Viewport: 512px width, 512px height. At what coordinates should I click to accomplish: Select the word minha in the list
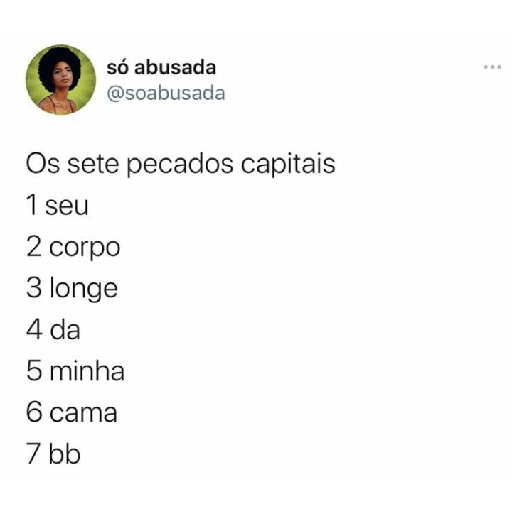coord(87,371)
